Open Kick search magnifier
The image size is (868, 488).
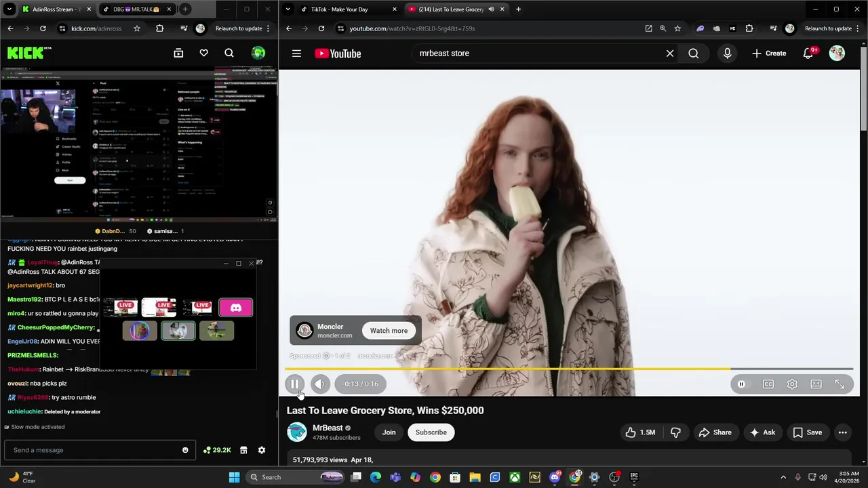point(229,53)
